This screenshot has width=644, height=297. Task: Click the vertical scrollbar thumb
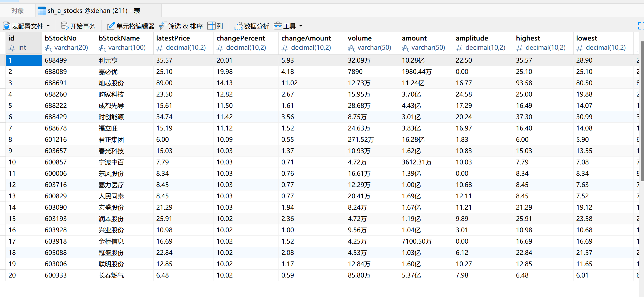642,111
